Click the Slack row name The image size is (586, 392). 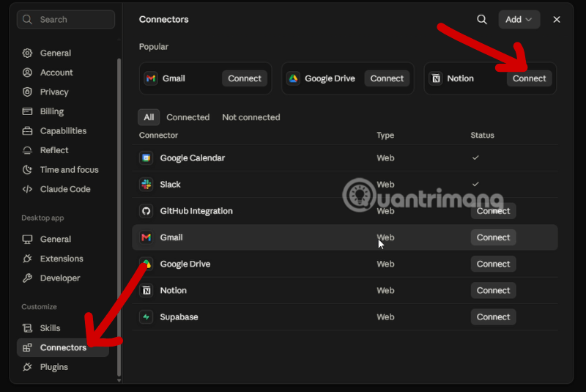tap(170, 184)
